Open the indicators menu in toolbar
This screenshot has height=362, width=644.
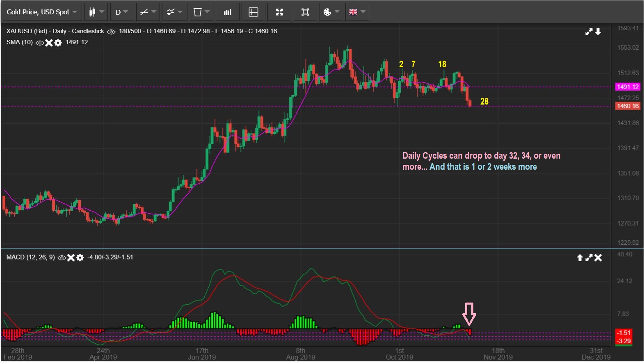(x=175, y=12)
